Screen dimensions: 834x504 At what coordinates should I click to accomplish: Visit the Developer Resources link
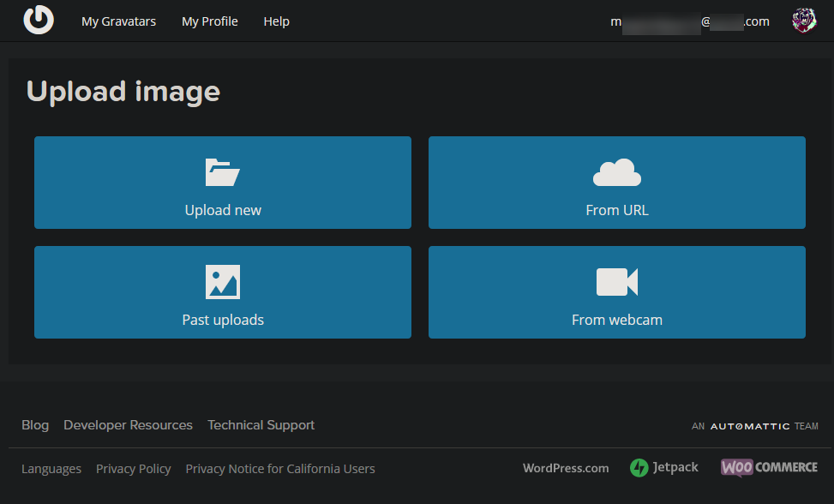pyautogui.click(x=128, y=425)
